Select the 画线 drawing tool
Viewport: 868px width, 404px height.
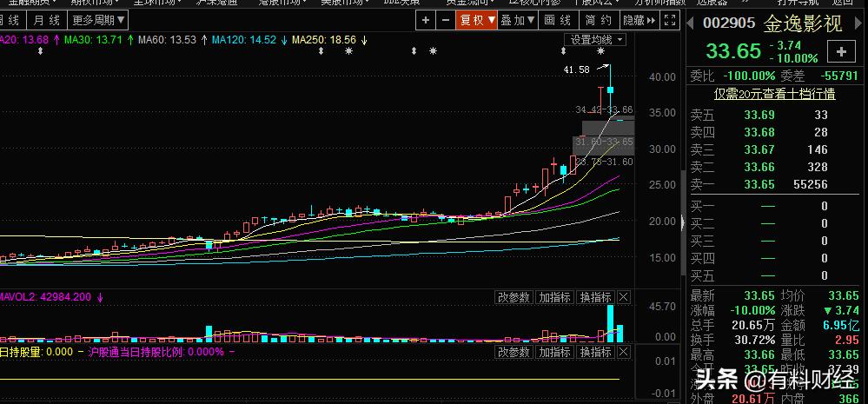pyautogui.click(x=558, y=19)
